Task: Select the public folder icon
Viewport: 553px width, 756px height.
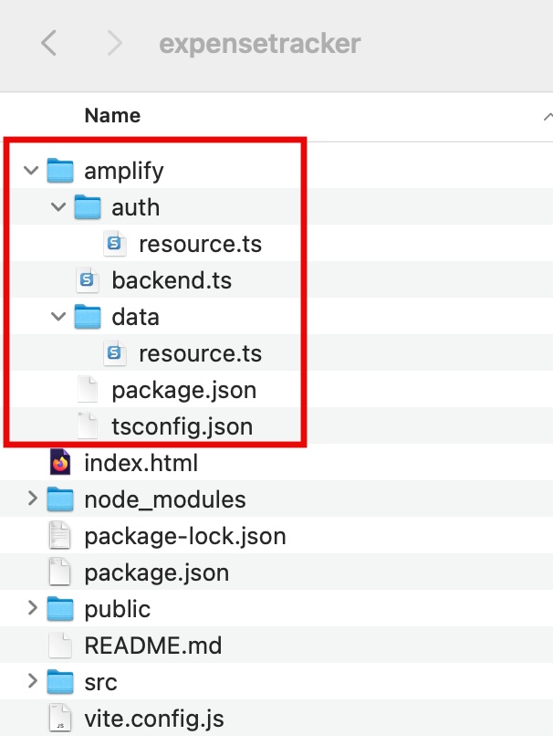Action: 60,608
